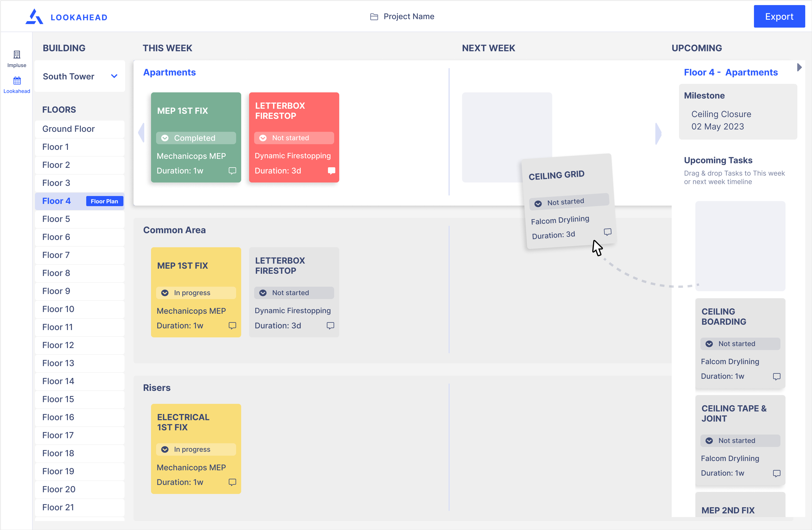Screen dimensions: 812x530
Task: Open comments on Apartments Letterbox Firestop card
Action: (x=331, y=171)
